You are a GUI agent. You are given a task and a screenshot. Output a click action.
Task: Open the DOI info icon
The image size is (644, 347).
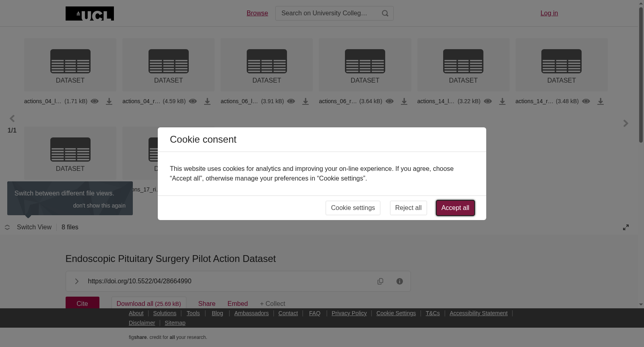point(400,281)
